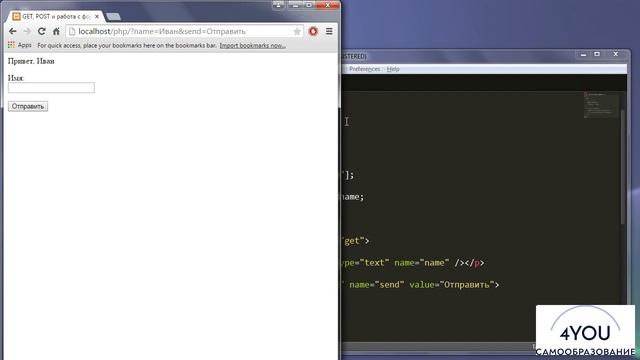Maximize the code editor window

(x=597, y=54)
